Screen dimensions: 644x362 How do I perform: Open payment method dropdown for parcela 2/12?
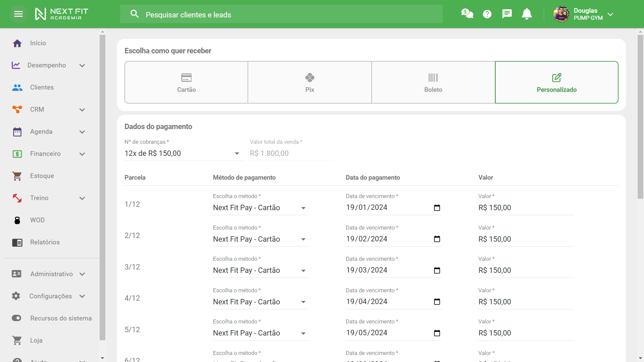click(260, 239)
